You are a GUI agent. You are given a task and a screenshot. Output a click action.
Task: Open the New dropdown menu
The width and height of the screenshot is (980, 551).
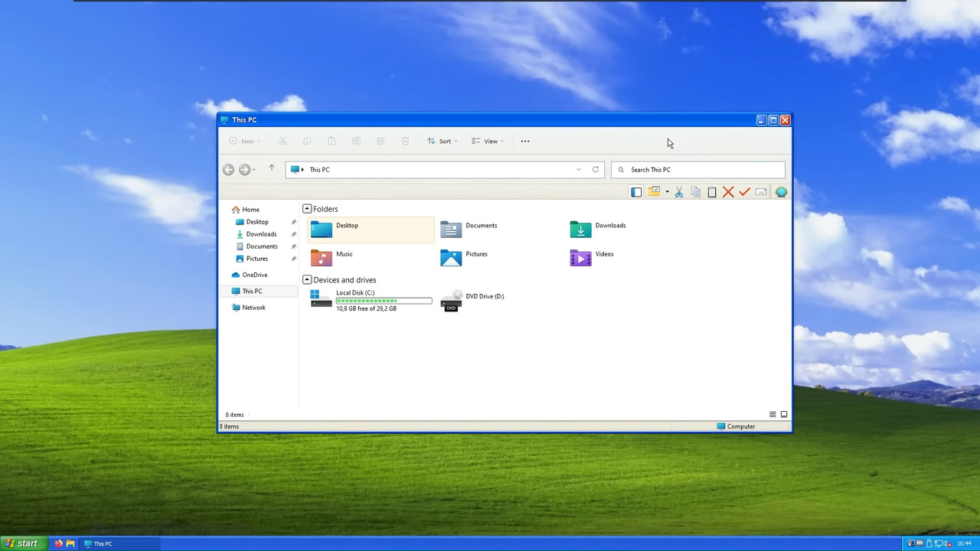coord(245,141)
